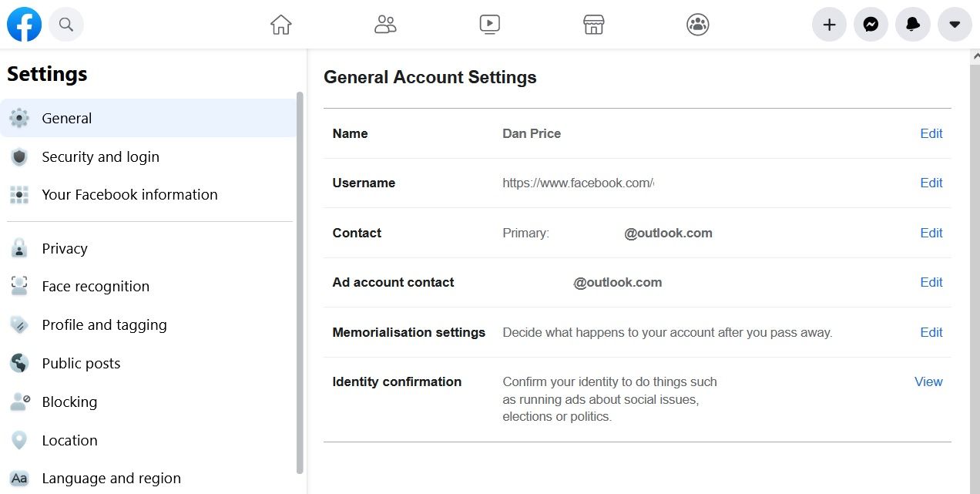Open the Groups icon in top bar
This screenshot has width=980, height=494.
tap(697, 25)
